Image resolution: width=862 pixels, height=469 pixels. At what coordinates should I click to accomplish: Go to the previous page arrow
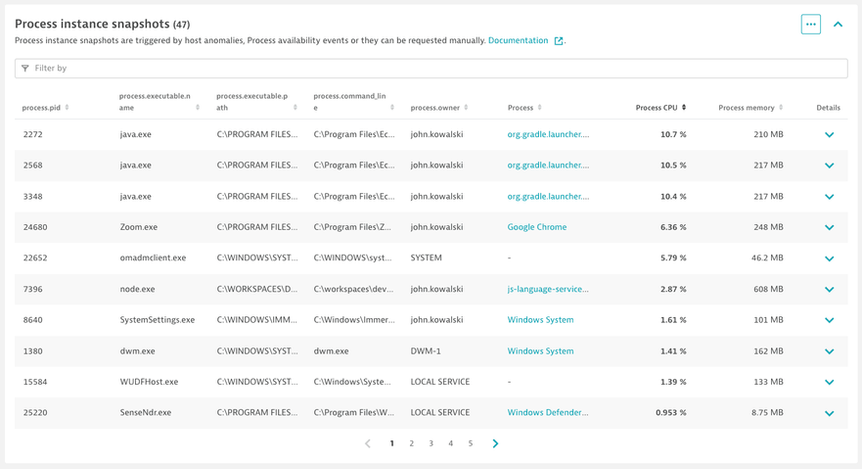367,443
